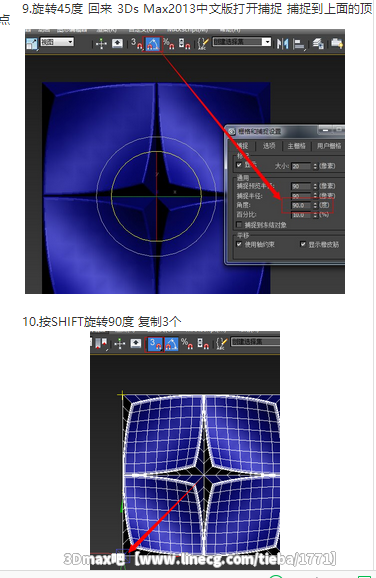This screenshot has width=376, height=578.
Task: Click the Mirror tool in the upper toolbar
Action: tap(283, 44)
